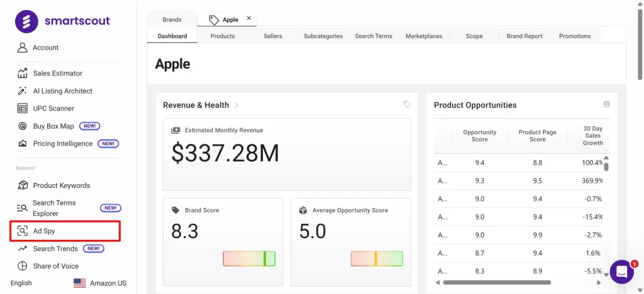Click the Ad Spy magnifier icon
Image resolution: width=644 pixels, height=294 pixels.
pos(22,231)
